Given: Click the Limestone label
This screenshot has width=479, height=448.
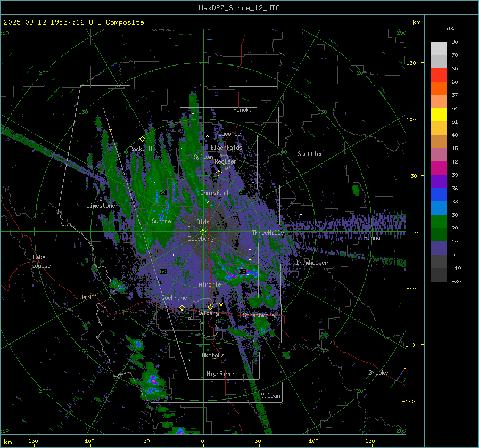Looking at the screenshot, I should point(101,206).
